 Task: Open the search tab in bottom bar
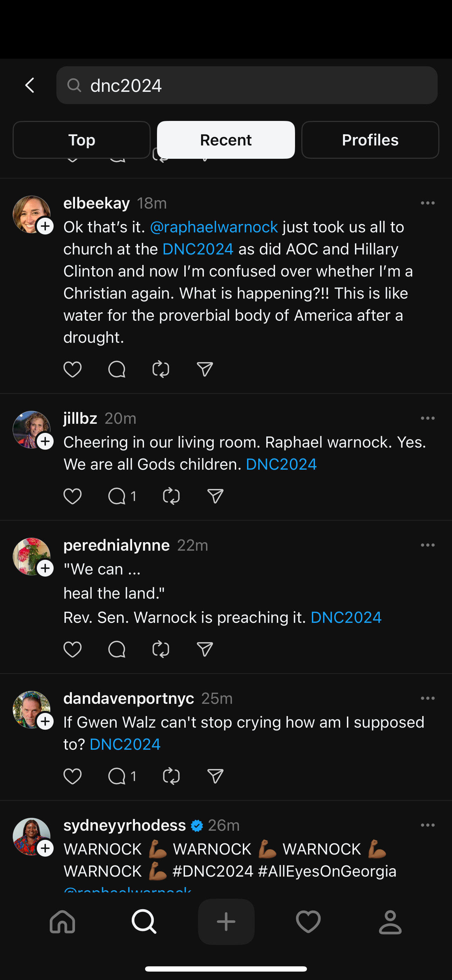pos(144,922)
